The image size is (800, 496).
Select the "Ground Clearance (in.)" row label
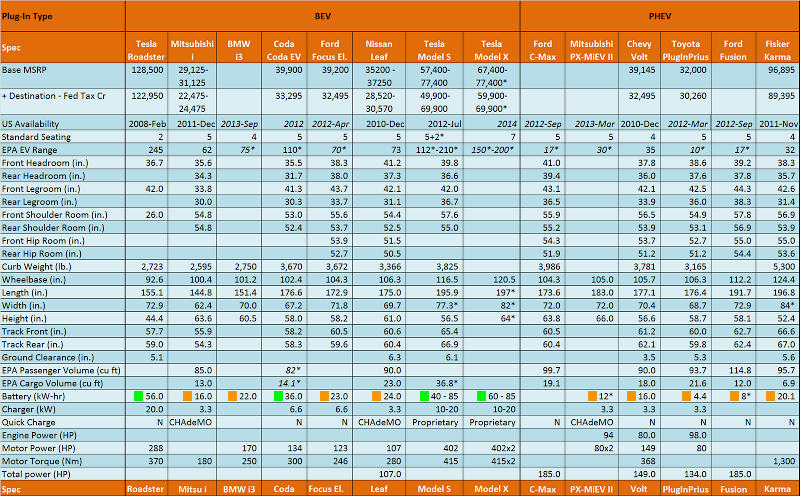[x=48, y=357]
